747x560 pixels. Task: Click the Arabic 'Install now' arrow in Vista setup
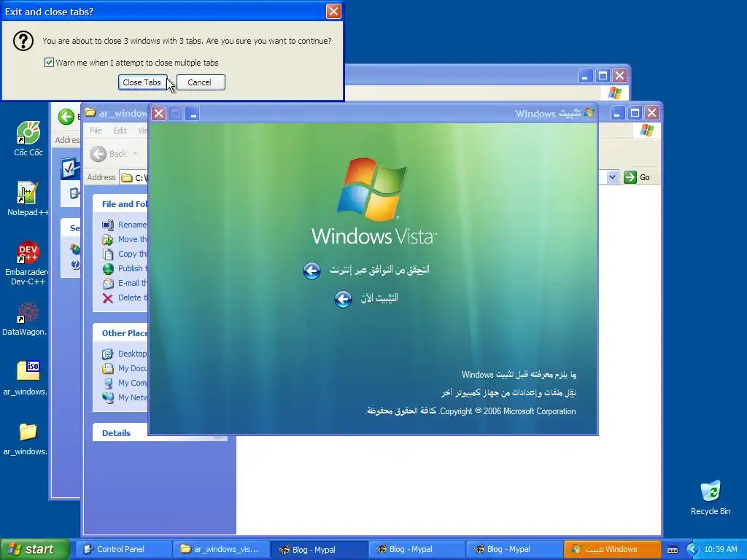343,299
